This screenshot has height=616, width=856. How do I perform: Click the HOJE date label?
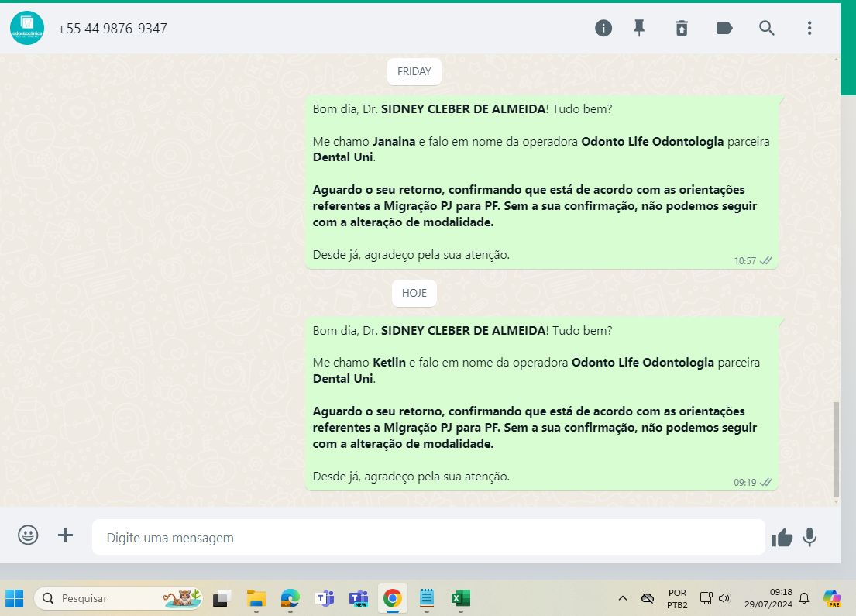[x=414, y=293]
